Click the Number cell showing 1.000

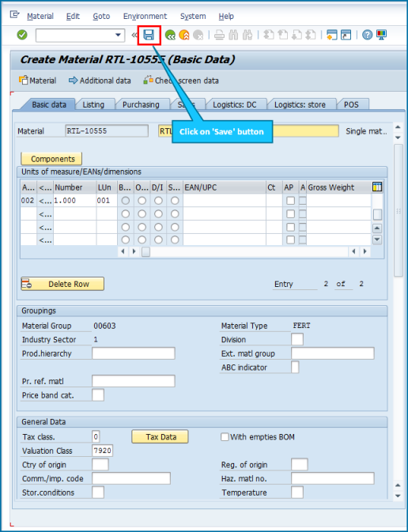point(74,201)
